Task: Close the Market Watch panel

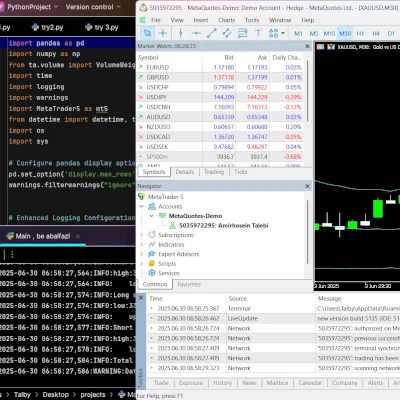Action: point(307,46)
